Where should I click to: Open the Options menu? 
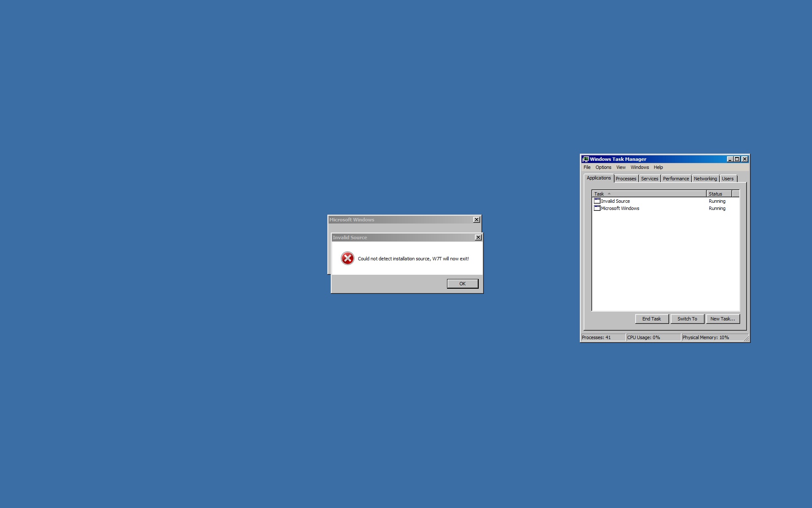coord(603,167)
